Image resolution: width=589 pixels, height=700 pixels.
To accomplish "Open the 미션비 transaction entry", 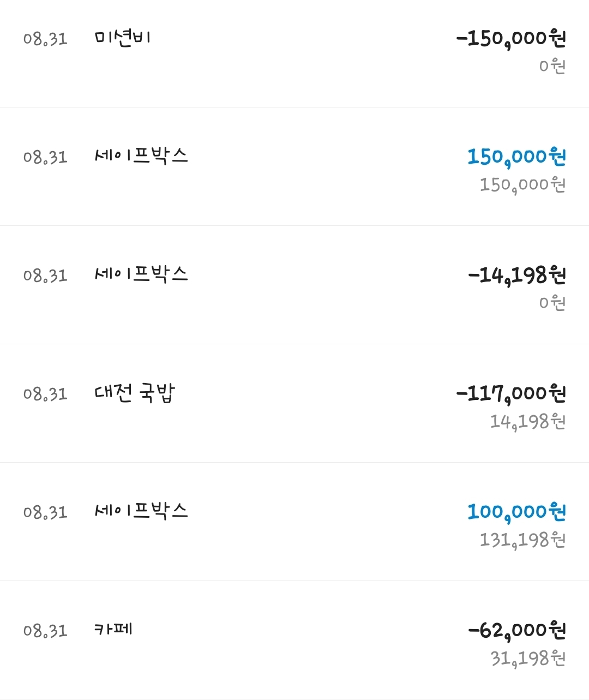I will [122, 39].
